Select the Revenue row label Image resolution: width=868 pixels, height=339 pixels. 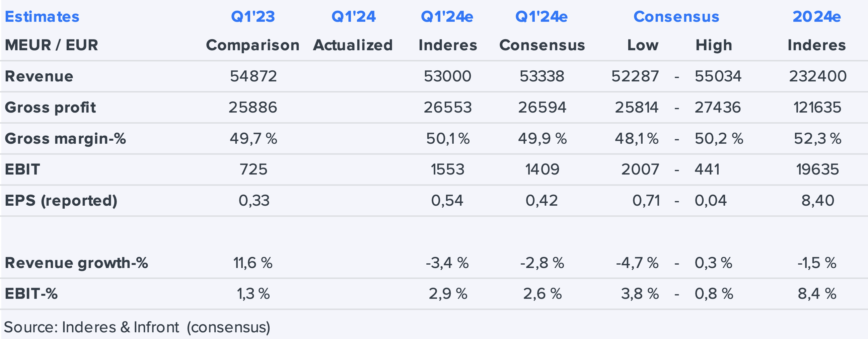[x=39, y=76]
